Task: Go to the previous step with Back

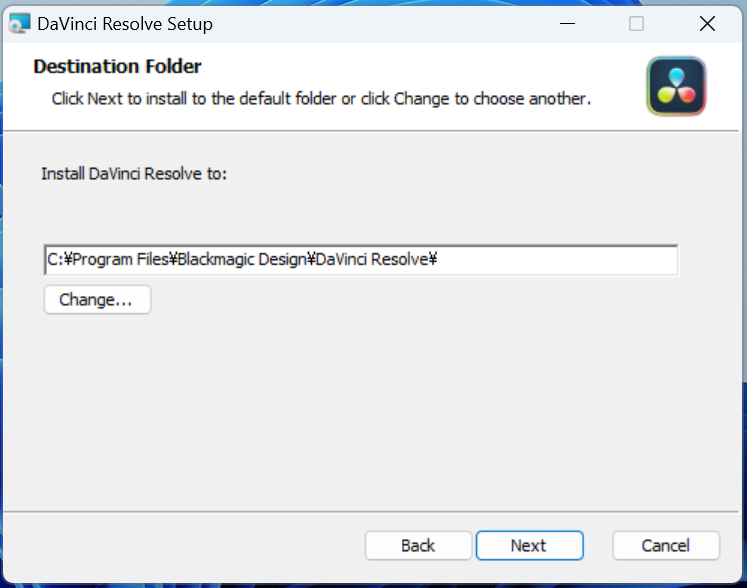Action: pos(418,545)
